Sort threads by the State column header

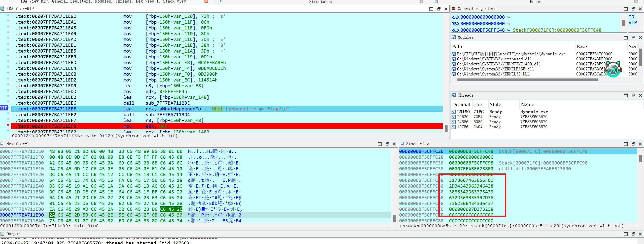495,105
